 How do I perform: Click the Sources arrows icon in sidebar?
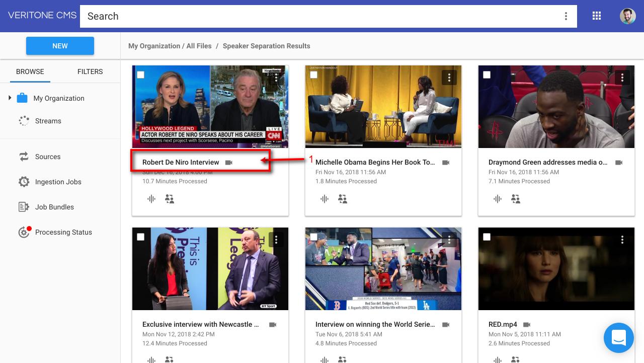click(x=24, y=157)
